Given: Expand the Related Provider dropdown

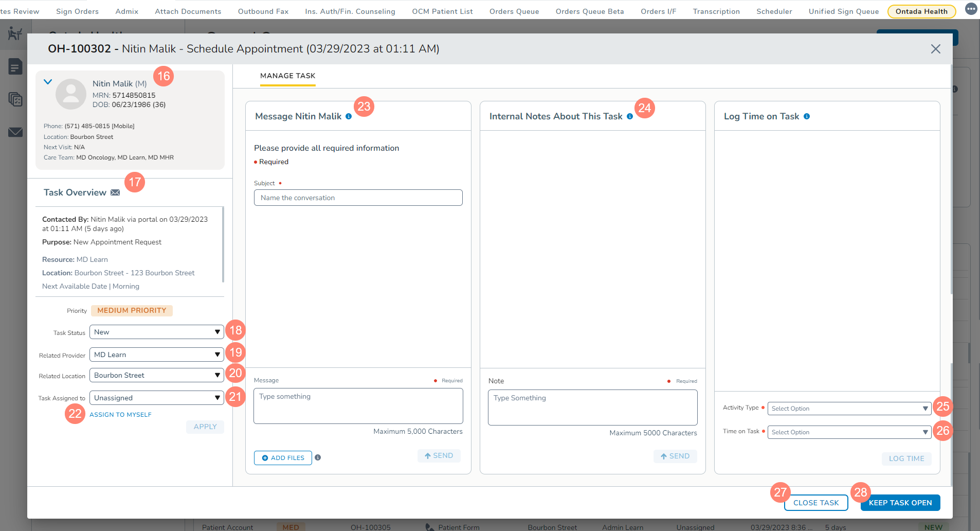Looking at the screenshot, I should (156, 355).
